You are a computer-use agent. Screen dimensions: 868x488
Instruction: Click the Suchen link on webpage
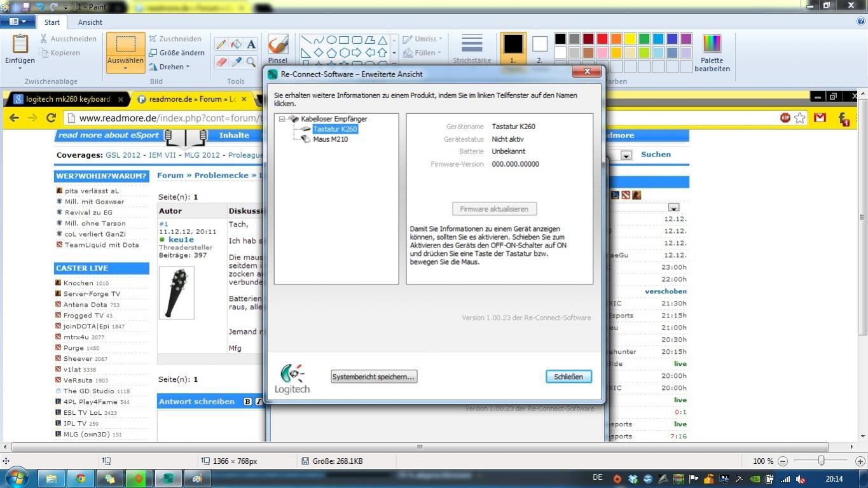pos(656,155)
